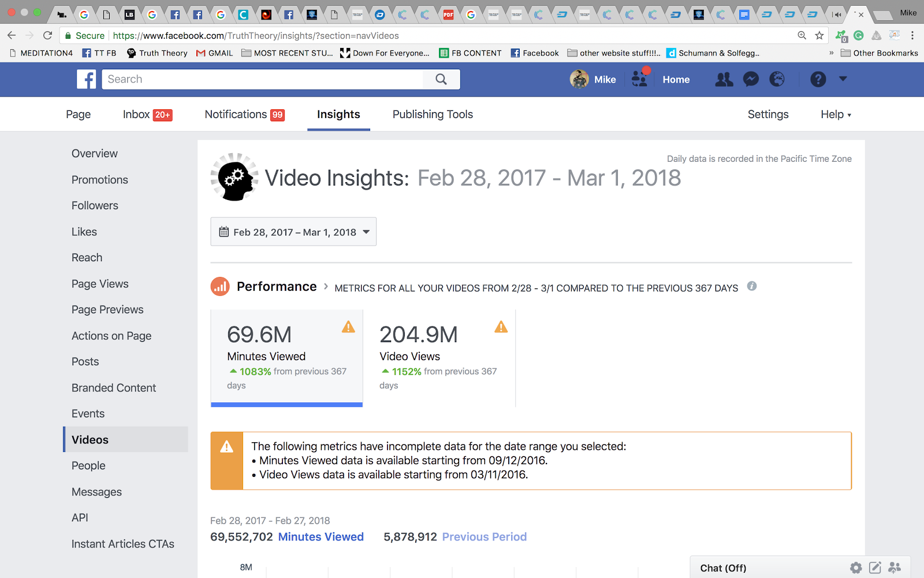Open Likes insights
Image resolution: width=924 pixels, height=578 pixels.
[84, 232]
